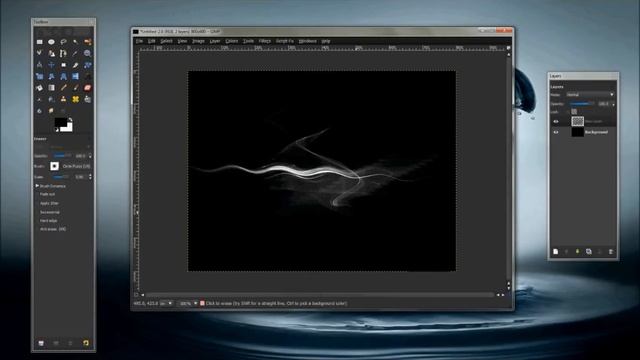
Task: Select the Color Picker tool
Action: pyautogui.click(x=75, y=53)
